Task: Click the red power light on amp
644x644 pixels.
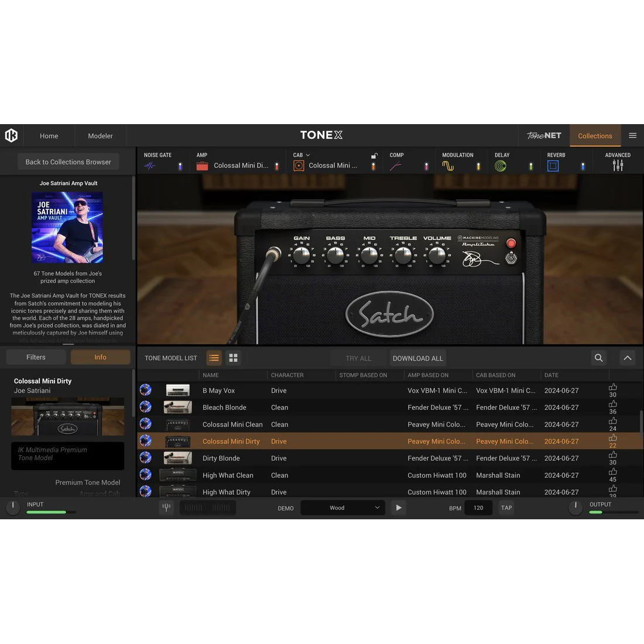Action: [x=511, y=243]
